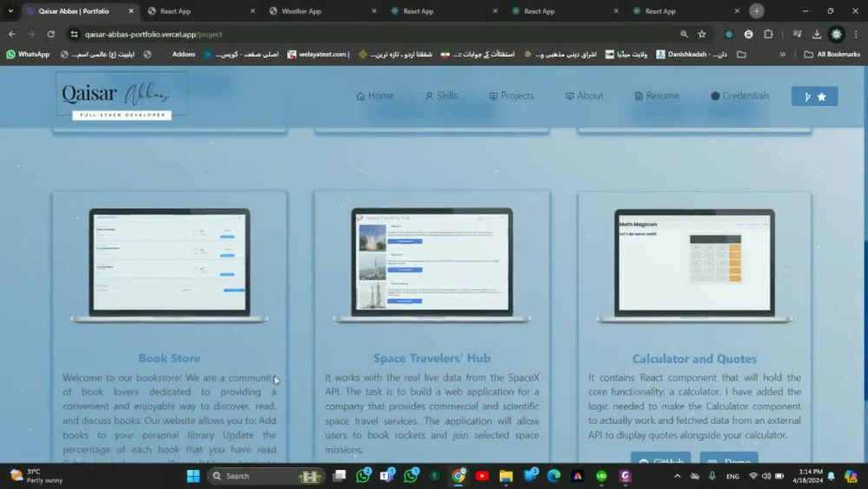Open the volume speaker icon
The width and height of the screenshot is (868, 489).
coord(766,476)
